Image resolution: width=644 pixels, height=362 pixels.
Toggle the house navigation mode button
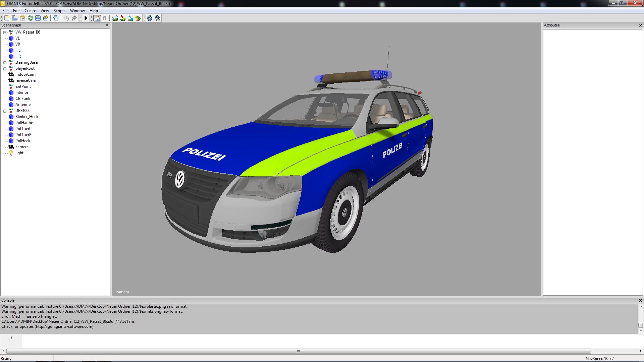click(97, 18)
